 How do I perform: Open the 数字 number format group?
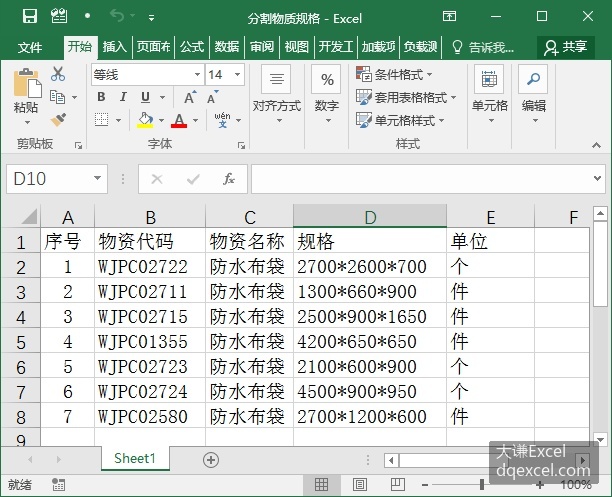pos(327,95)
